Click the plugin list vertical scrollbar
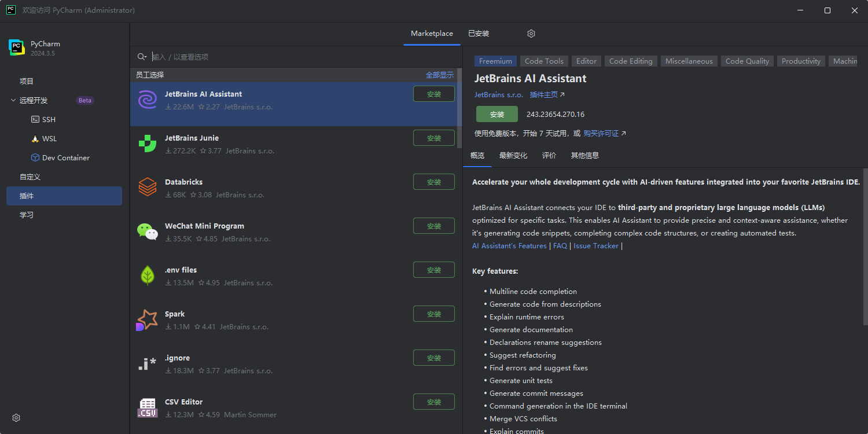The width and height of the screenshot is (868, 434). pos(459,110)
